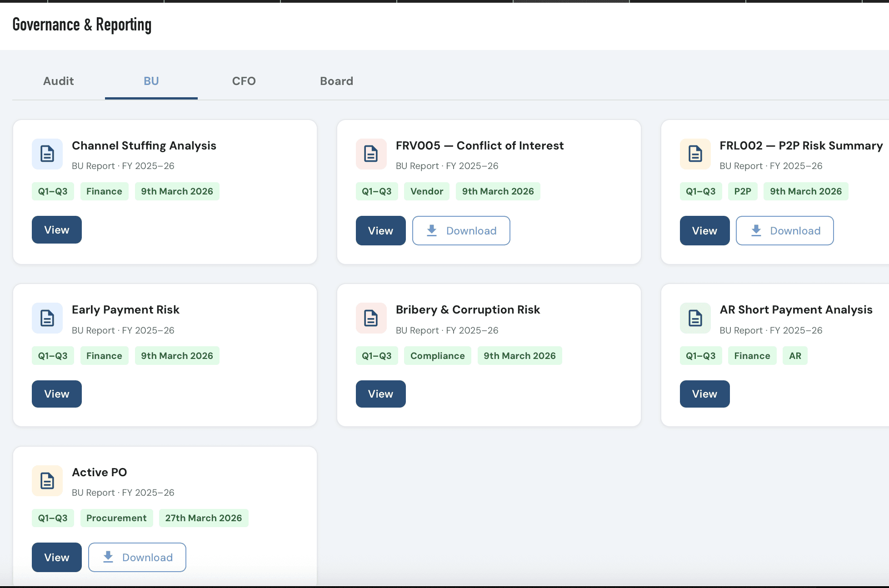This screenshot has height=588, width=889.
Task: Switch to the Audit tab
Action: point(59,81)
